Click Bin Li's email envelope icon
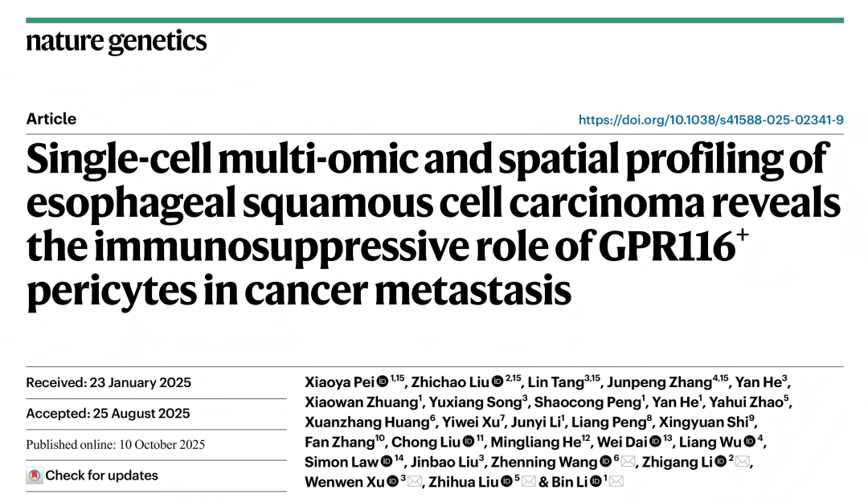The height and width of the screenshot is (502, 868). [x=616, y=482]
